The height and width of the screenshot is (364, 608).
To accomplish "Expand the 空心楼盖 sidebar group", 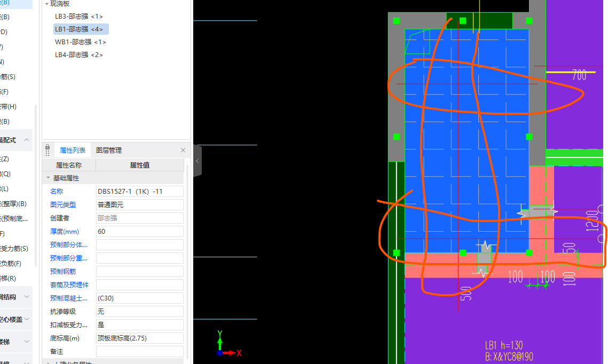I will click(x=27, y=319).
